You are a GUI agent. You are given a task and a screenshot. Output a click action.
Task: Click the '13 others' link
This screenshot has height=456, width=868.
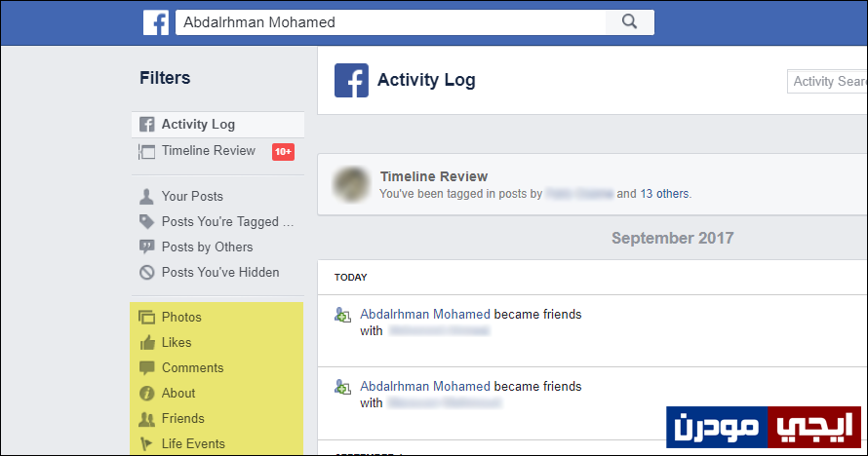click(664, 194)
